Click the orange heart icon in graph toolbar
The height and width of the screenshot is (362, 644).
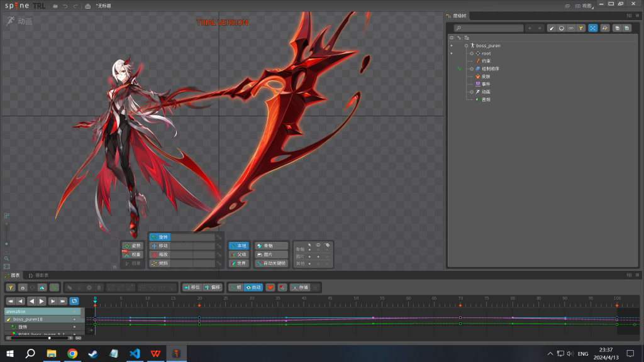270,288
